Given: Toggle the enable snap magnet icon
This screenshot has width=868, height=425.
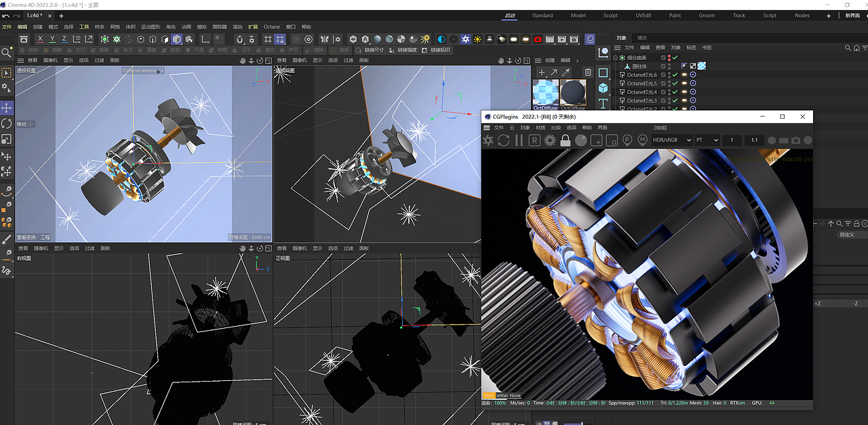Looking at the screenshot, I should 239,39.
